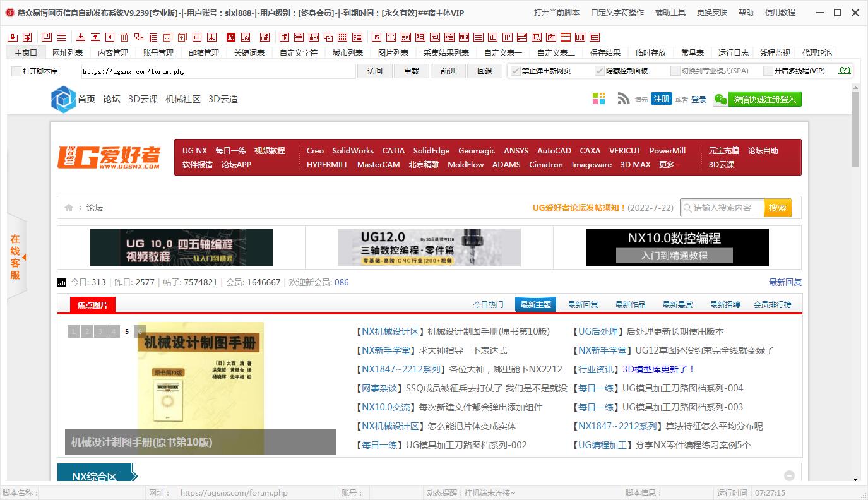
Task: Enable 开启多线程(VIP) checkbox
Action: pos(768,71)
